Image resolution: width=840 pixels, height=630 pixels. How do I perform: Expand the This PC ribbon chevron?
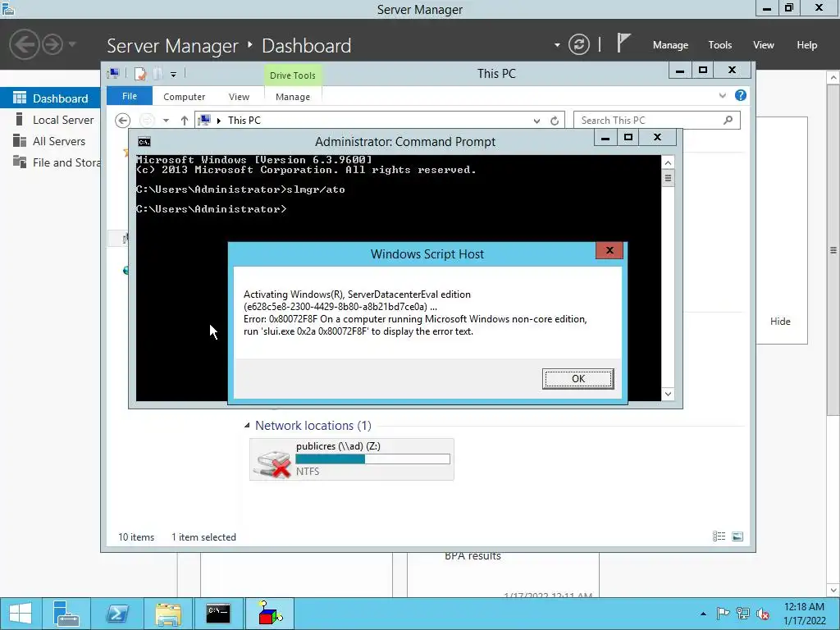pos(722,96)
